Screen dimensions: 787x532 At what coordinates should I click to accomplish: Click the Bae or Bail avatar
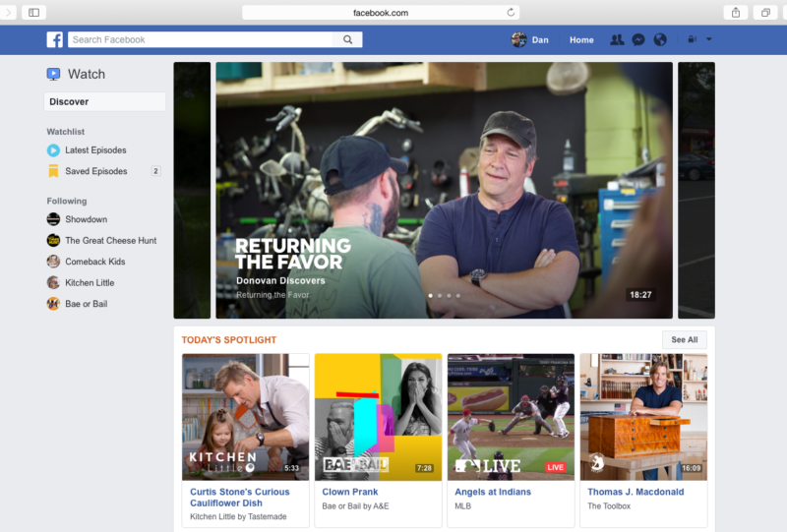(53, 304)
